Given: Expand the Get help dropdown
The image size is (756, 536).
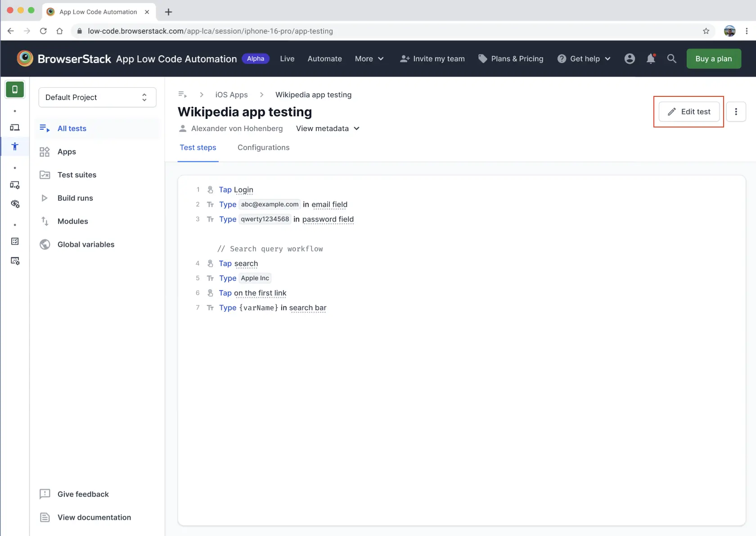Looking at the screenshot, I should point(584,59).
